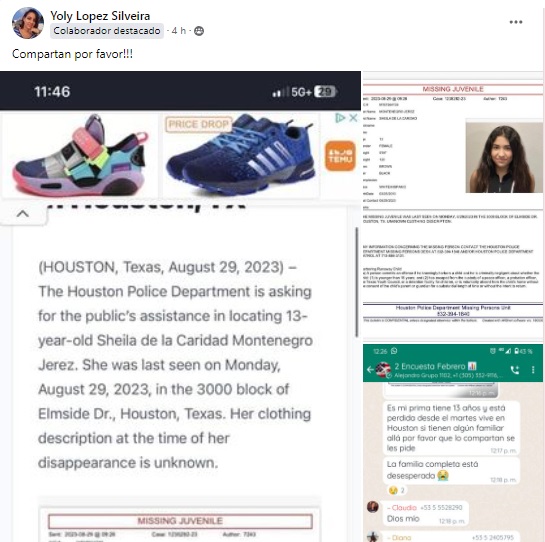Open WhatsApp chat three-dots menu
Image resolution: width=545 pixels, height=542 pixels.
(x=533, y=370)
